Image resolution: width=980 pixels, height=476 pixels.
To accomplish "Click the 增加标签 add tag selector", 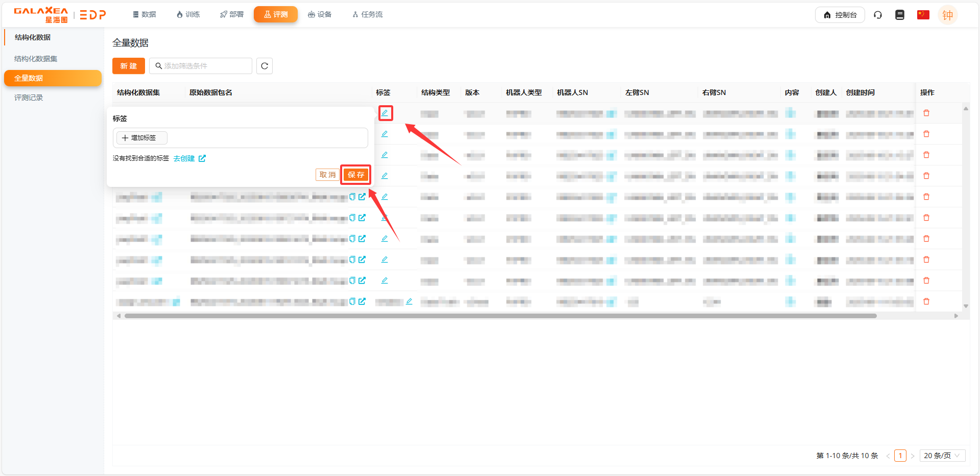I will coord(142,138).
